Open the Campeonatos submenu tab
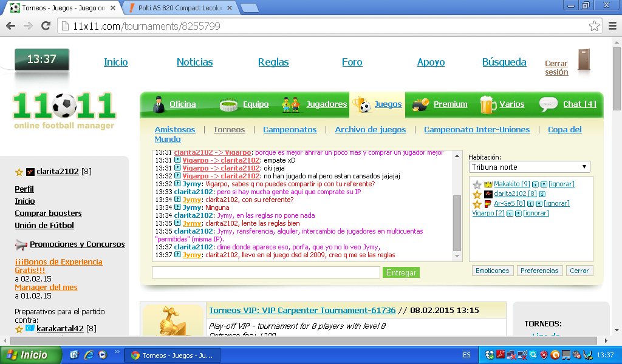The width and height of the screenshot is (622, 364). [x=290, y=129]
